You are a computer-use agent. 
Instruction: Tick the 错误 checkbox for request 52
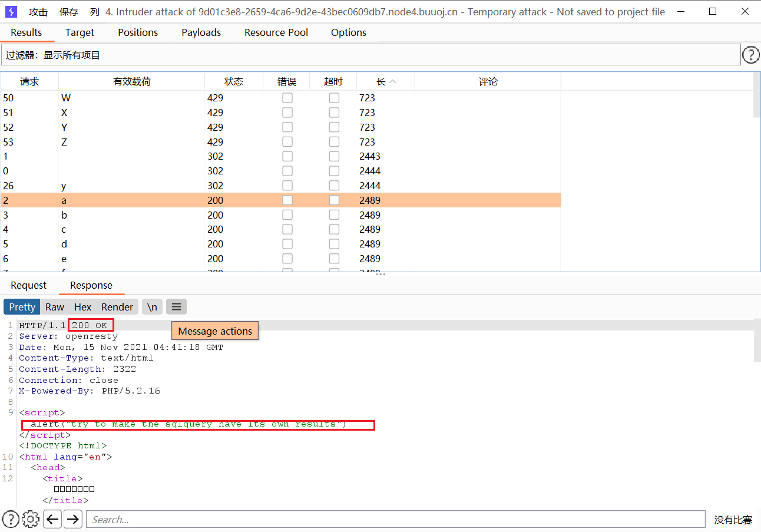click(287, 127)
